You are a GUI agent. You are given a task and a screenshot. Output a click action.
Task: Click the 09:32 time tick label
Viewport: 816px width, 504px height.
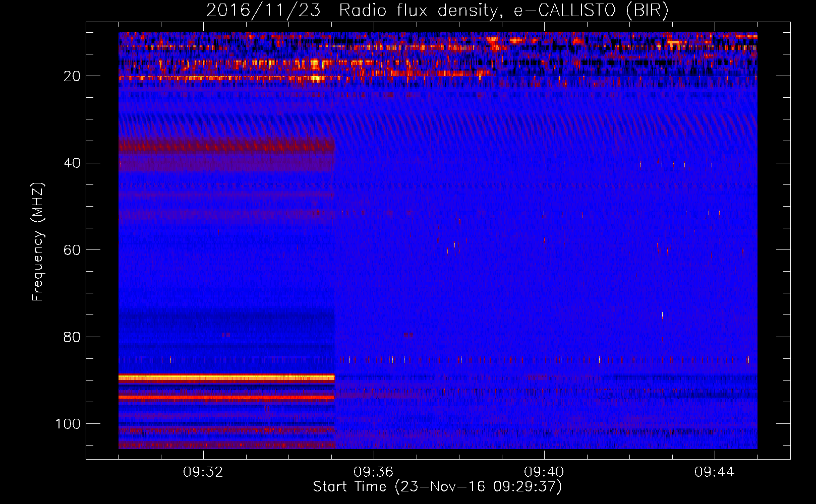coord(203,472)
